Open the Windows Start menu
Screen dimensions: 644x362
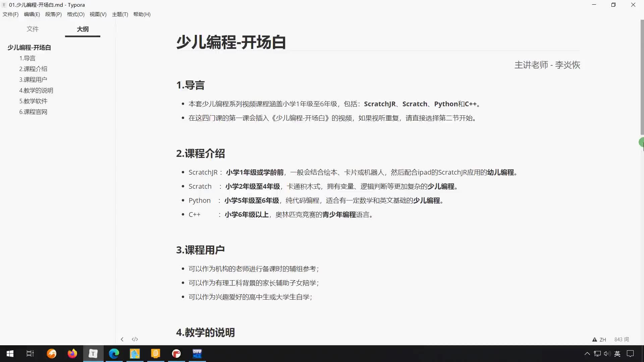point(10,354)
